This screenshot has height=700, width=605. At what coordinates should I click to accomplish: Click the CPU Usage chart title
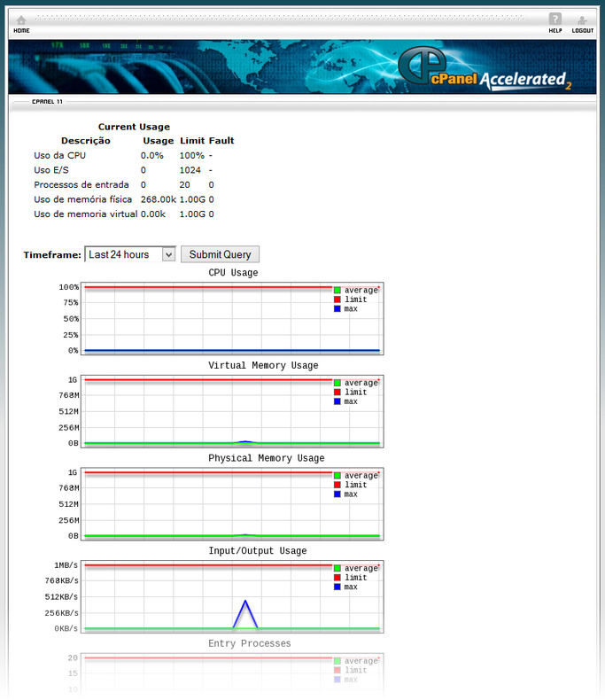coord(233,273)
